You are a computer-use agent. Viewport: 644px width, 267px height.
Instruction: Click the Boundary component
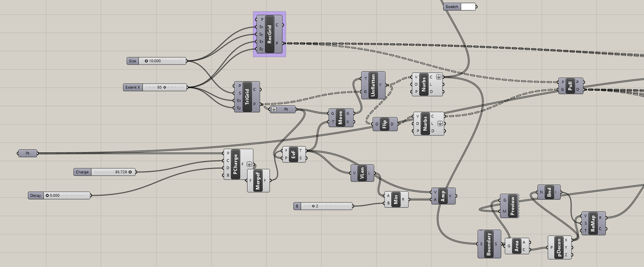489,244
